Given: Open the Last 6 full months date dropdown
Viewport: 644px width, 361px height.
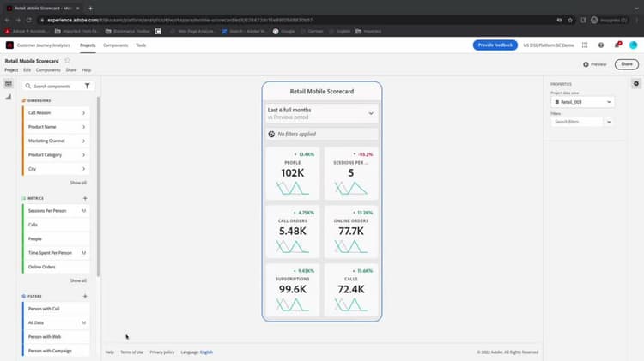Looking at the screenshot, I should coord(322,113).
